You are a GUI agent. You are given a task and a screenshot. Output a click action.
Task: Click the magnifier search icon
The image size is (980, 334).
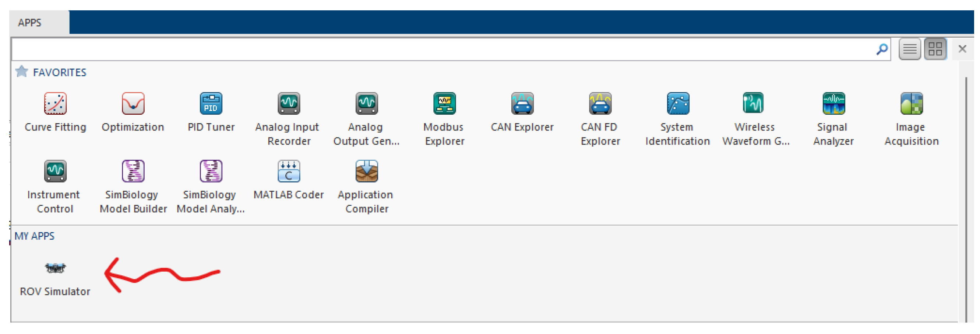click(882, 49)
